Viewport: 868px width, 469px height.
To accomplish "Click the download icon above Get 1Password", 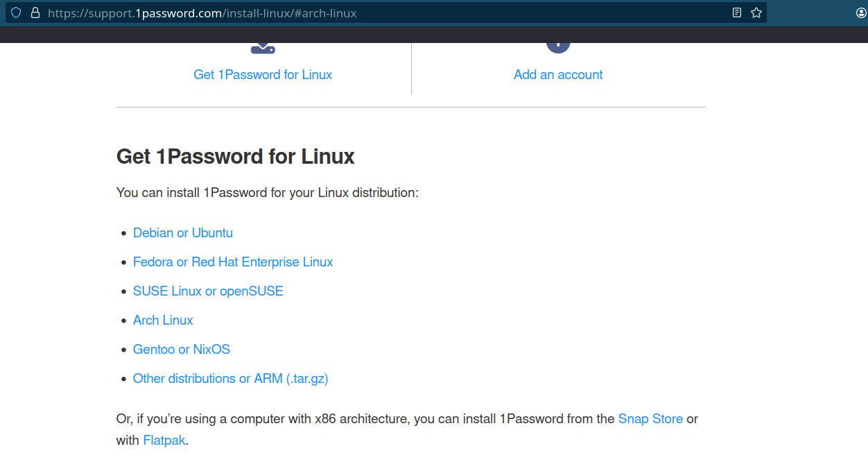I will (x=263, y=48).
